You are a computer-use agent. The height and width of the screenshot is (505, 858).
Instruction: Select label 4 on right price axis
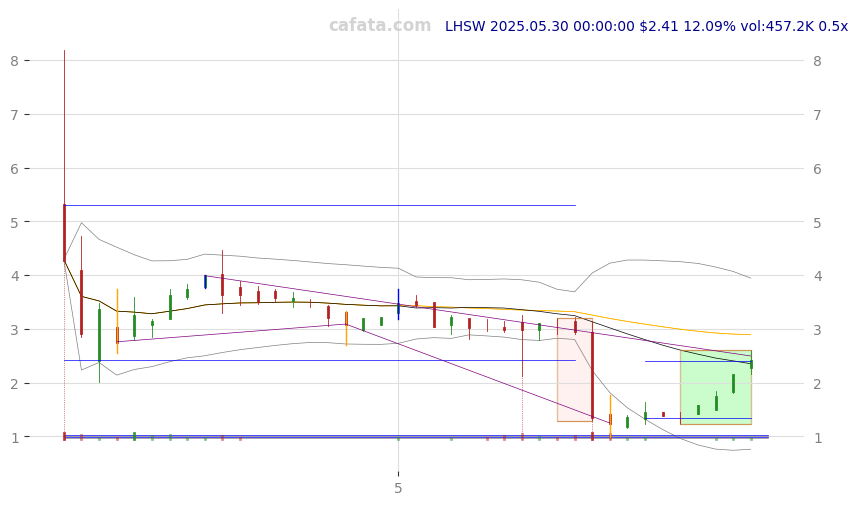pyautogui.click(x=818, y=276)
